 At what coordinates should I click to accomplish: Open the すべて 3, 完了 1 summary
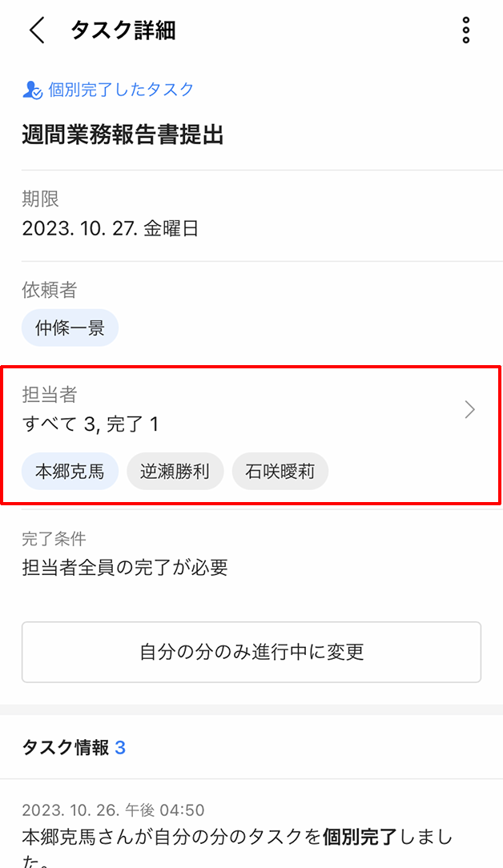pos(91,424)
